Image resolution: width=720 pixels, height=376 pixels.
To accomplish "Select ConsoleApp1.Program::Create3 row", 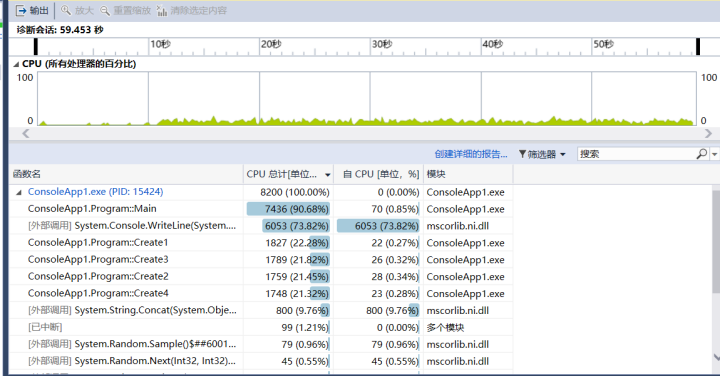I will pyautogui.click(x=261, y=259).
